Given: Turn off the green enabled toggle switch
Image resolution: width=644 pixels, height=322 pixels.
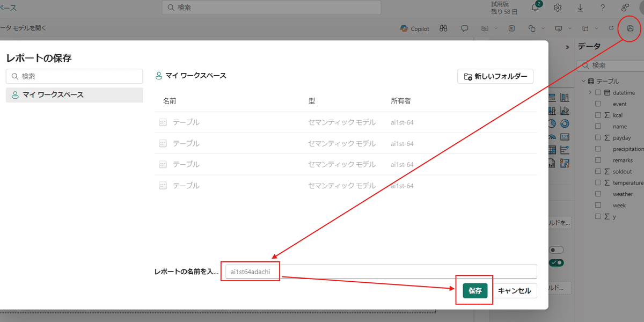Looking at the screenshot, I should (x=556, y=262).
